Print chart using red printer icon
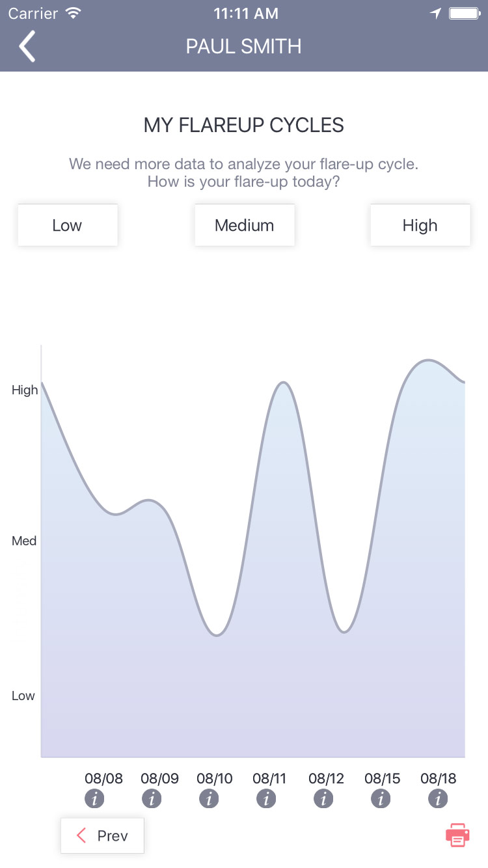The image size is (488, 868). click(x=457, y=835)
